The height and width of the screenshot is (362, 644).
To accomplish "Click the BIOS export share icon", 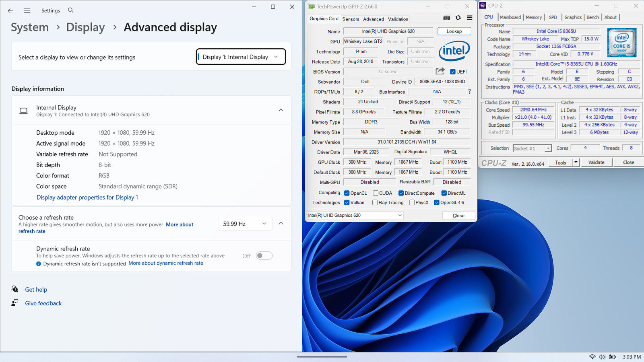I will tap(440, 71).
